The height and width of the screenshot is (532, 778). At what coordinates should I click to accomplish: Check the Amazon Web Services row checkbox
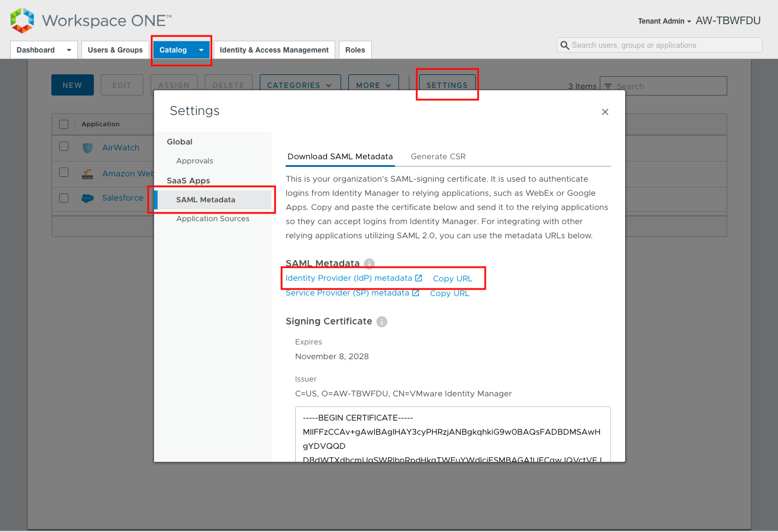(64, 172)
